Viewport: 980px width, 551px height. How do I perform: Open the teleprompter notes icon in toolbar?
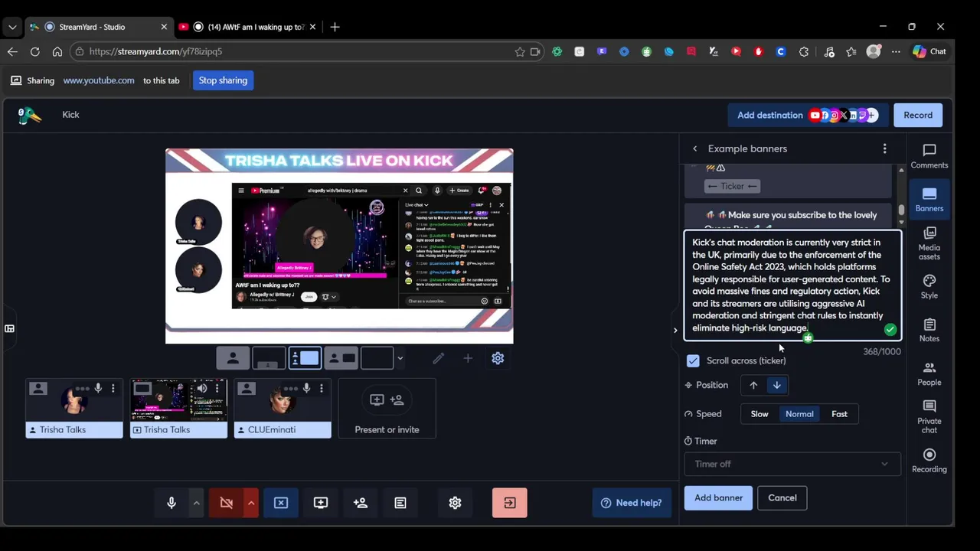point(400,503)
